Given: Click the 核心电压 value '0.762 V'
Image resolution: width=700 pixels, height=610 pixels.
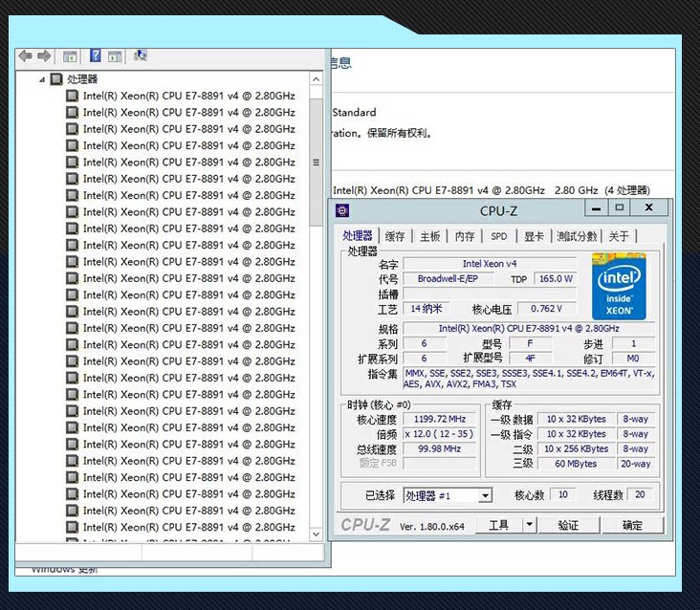Looking at the screenshot, I should 546,309.
